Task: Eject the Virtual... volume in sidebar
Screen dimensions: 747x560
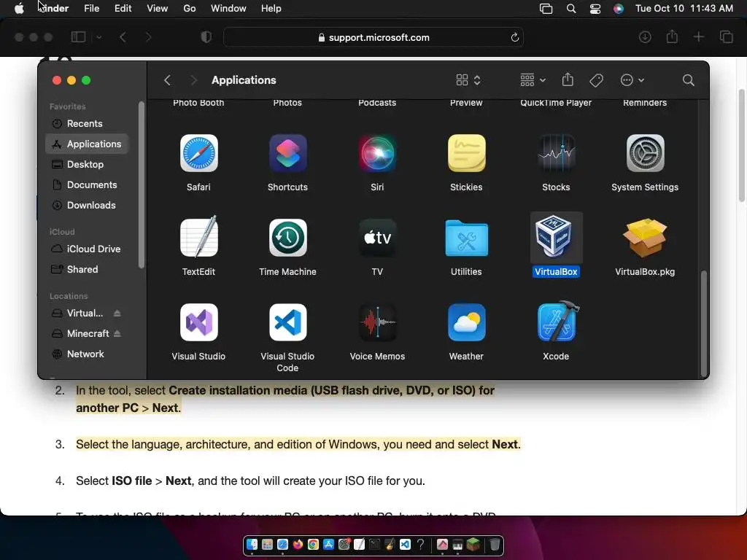Action: [x=117, y=314]
